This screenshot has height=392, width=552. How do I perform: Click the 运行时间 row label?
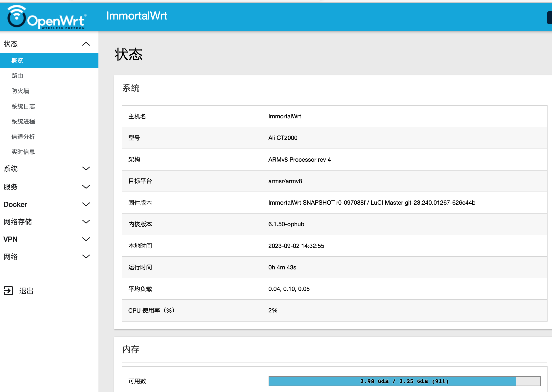[140, 267]
